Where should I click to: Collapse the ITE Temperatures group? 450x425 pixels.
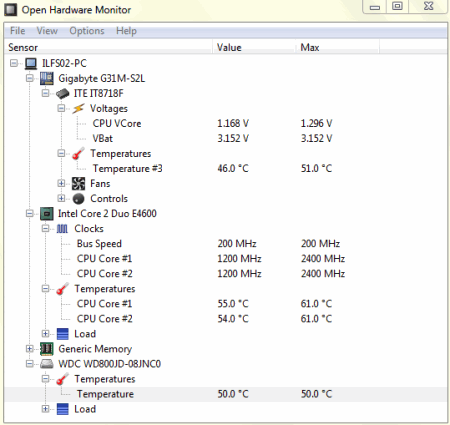coord(61,153)
